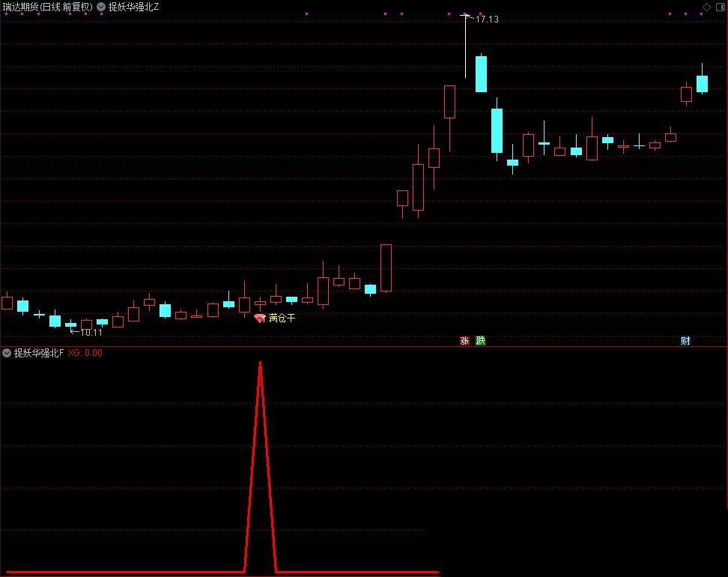The width and height of the screenshot is (728, 577).
Task: Open the 捉妖华强北Z main indicator dropdown
Action: pos(101,7)
